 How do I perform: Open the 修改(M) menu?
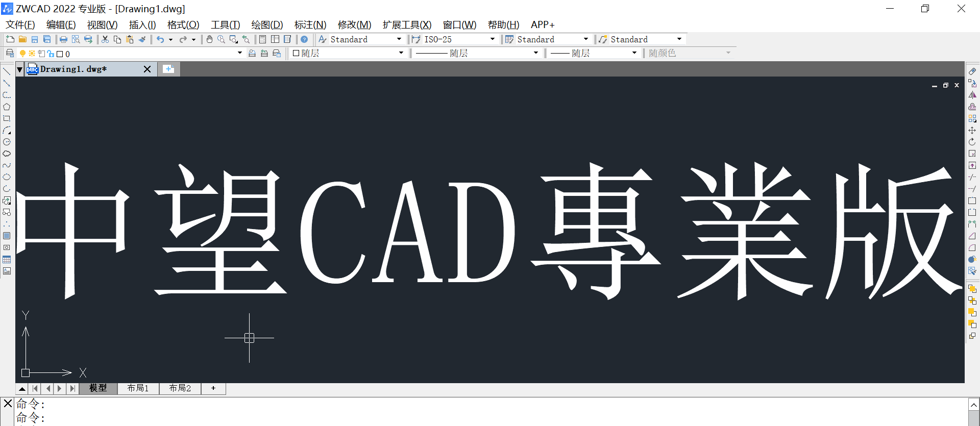(355, 25)
